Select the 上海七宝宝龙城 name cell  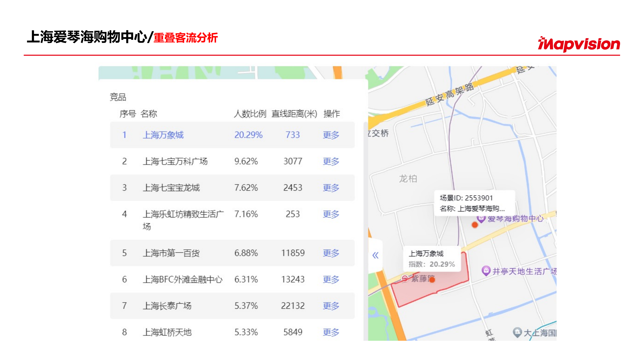[x=171, y=188]
